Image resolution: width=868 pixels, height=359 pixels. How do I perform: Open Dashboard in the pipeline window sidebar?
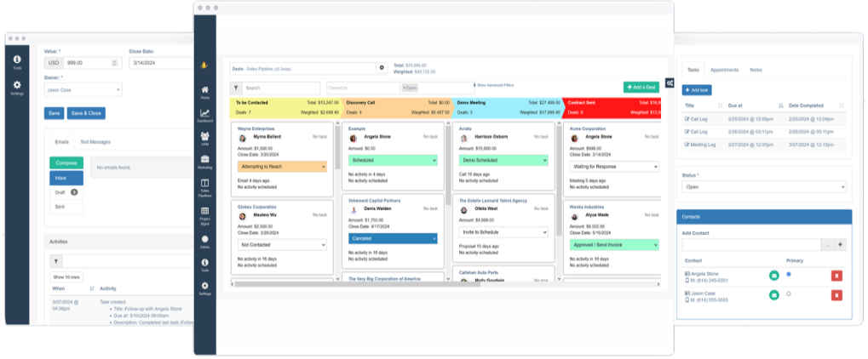click(204, 116)
